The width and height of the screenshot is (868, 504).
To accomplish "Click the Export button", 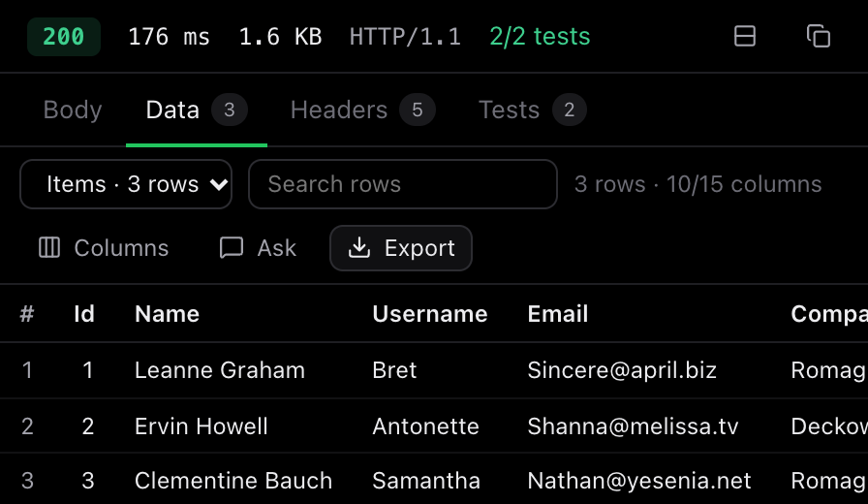I will pyautogui.click(x=401, y=248).
